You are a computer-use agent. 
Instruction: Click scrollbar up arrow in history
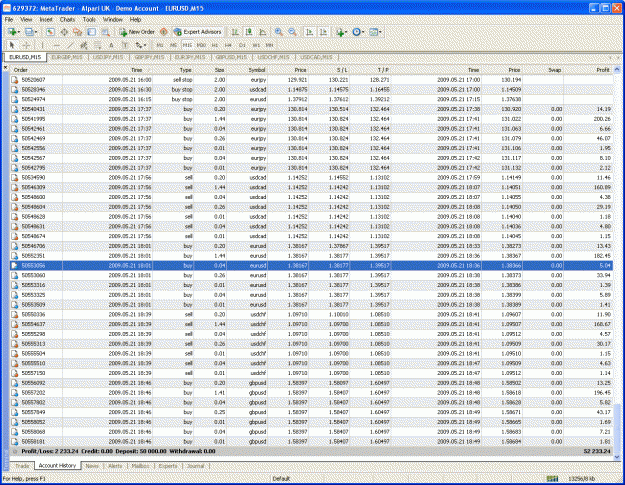click(617, 70)
